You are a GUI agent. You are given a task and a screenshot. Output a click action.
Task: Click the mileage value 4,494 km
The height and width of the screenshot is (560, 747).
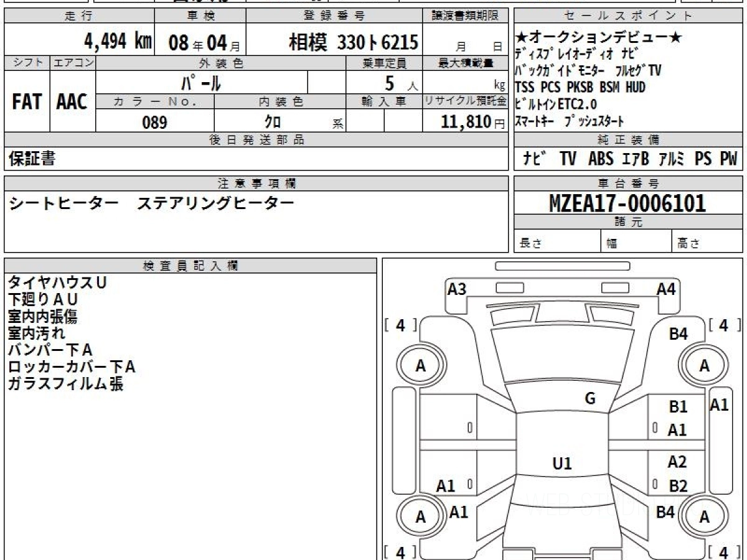pyautogui.click(x=118, y=42)
